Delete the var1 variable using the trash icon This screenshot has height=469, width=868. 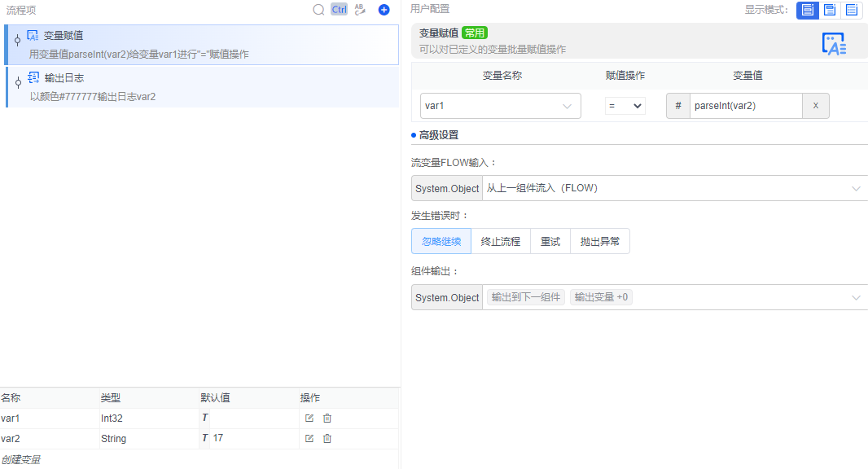click(327, 418)
